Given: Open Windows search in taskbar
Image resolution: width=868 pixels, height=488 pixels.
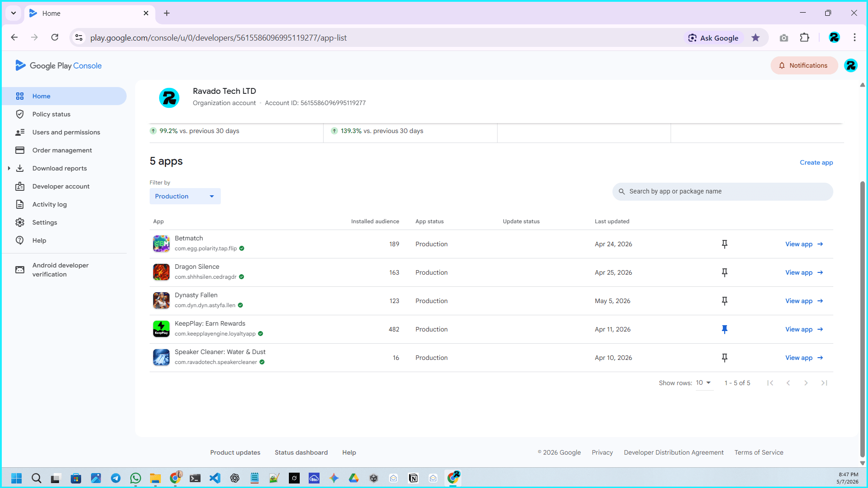Looking at the screenshot, I should (x=37, y=478).
